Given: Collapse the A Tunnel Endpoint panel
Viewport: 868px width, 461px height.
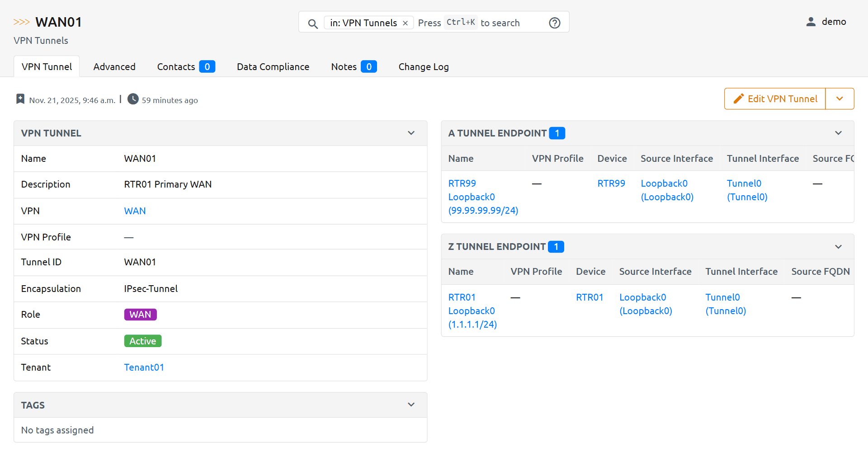Looking at the screenshot, I should click(838, 133).
